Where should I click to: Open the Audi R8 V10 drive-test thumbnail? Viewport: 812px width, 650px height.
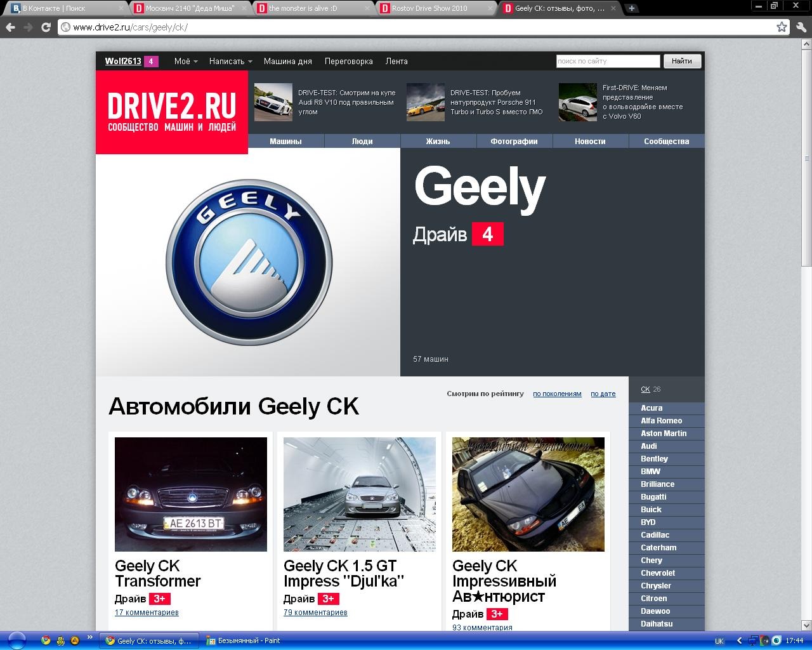[x=273, y=102]
